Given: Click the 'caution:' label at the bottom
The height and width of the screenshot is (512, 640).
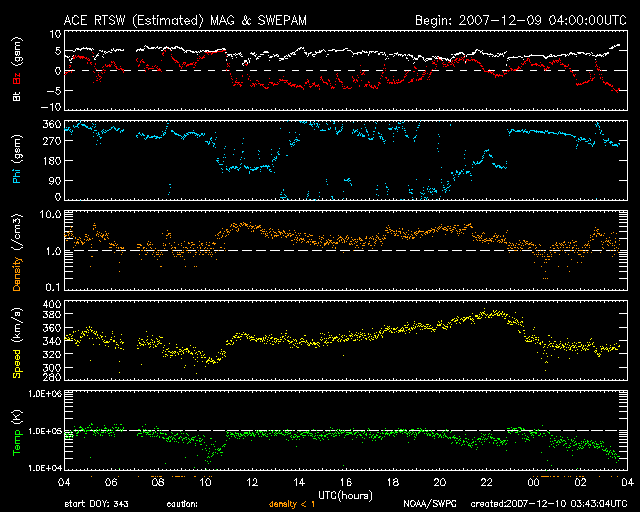Looking at the screenshot, I should pos(182,504).
